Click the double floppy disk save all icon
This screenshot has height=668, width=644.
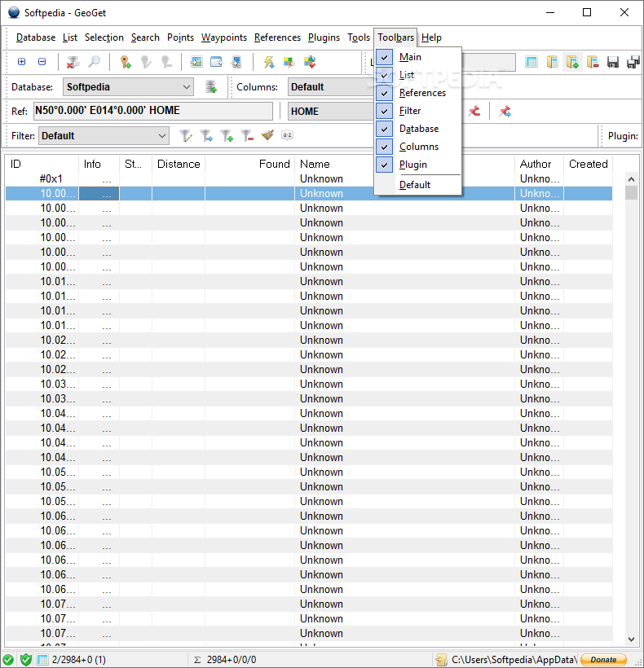point(633,62)
